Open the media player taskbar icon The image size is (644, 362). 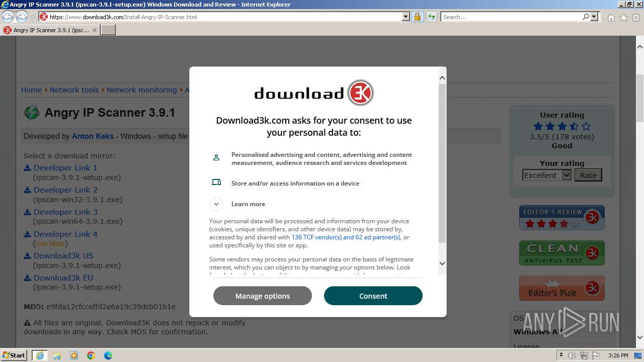[x=74, y=355]
